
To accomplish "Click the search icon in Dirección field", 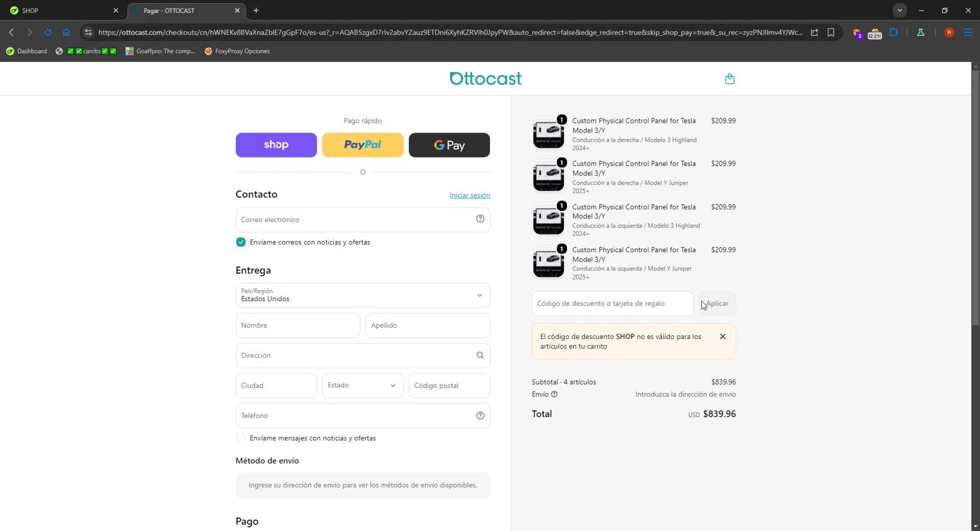I will [480, 355].
